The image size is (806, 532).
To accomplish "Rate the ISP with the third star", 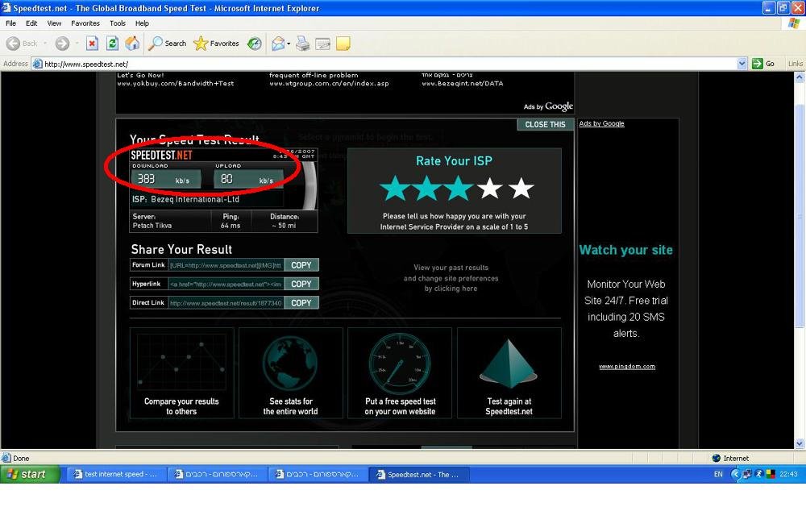I will [x=458, y=188].
